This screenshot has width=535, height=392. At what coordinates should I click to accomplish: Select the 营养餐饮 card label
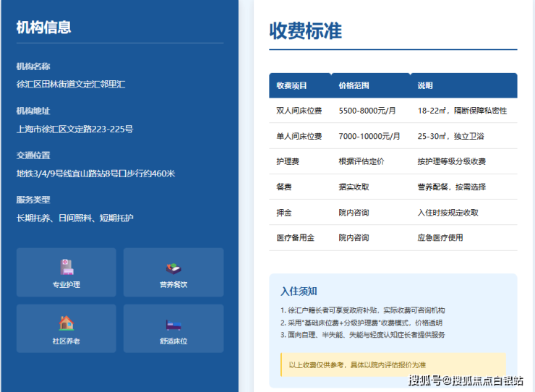174,284
